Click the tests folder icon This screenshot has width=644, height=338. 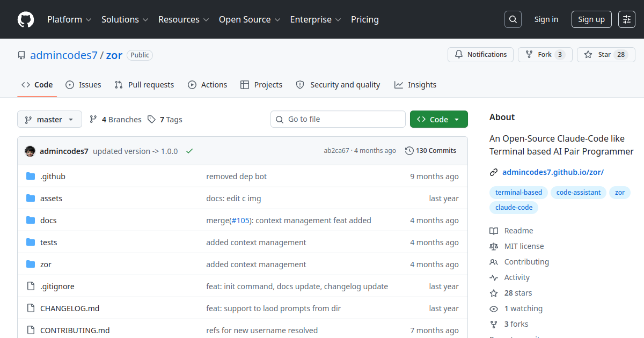[x=31, y=243]
